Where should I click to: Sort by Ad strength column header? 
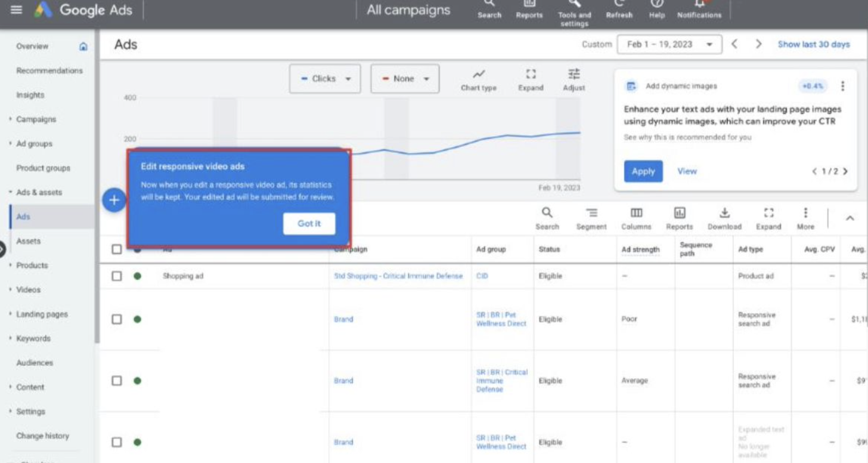click(641, 249)
